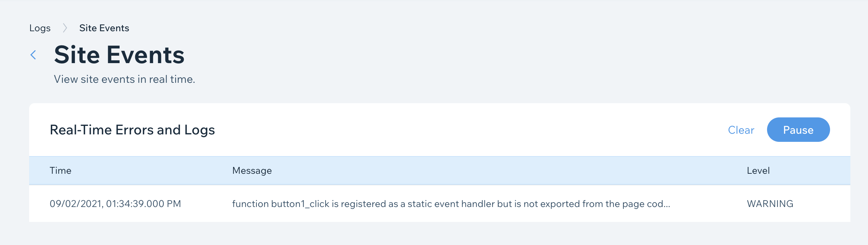Click the breadcrumb chevron separator after Logs

[65, 28]
